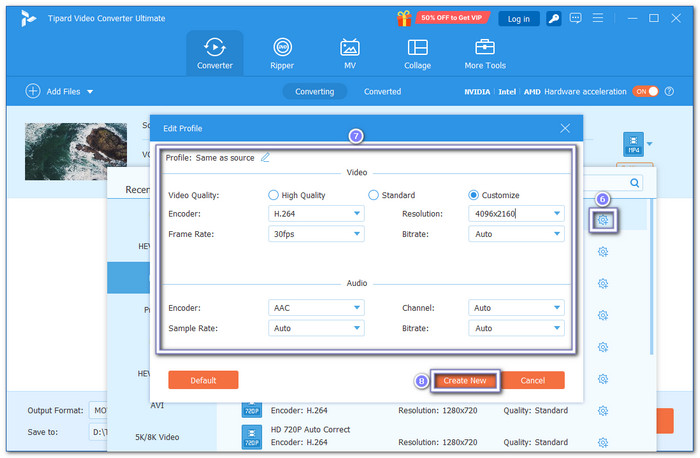Click the hardware acceleration help icon
This screenshot has height=458, width=700.
click(x=669, y=92)
